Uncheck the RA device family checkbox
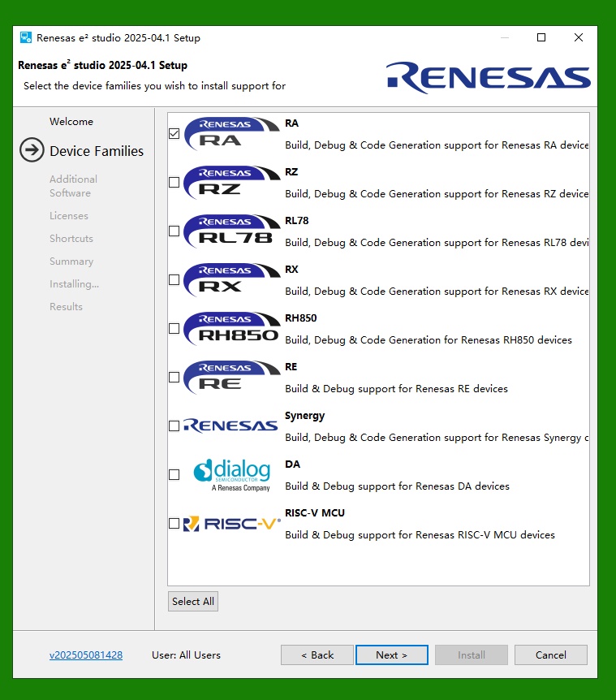Screen dimensions: 616x700 tap(174, 133)
